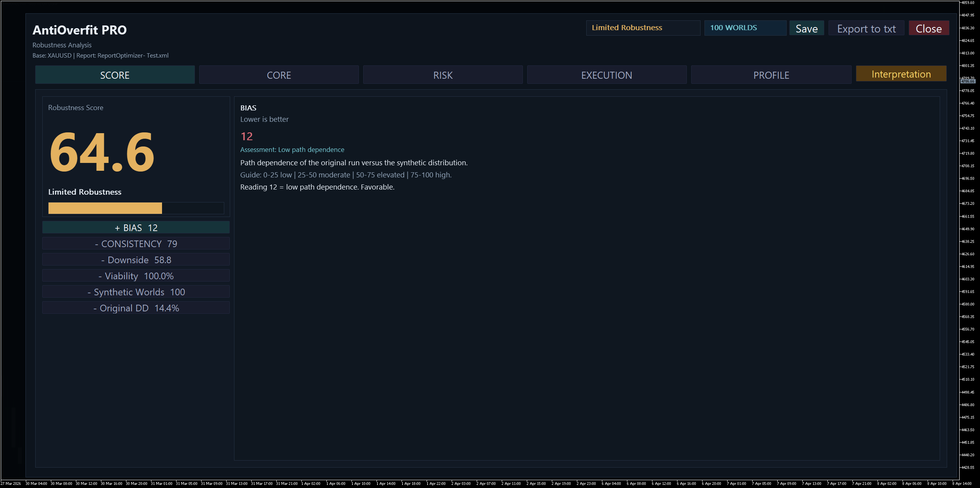The height and width of the screenshot is (488, 980).
Task: Expand the Viability 100.0% row
Action: coord(136,276)
